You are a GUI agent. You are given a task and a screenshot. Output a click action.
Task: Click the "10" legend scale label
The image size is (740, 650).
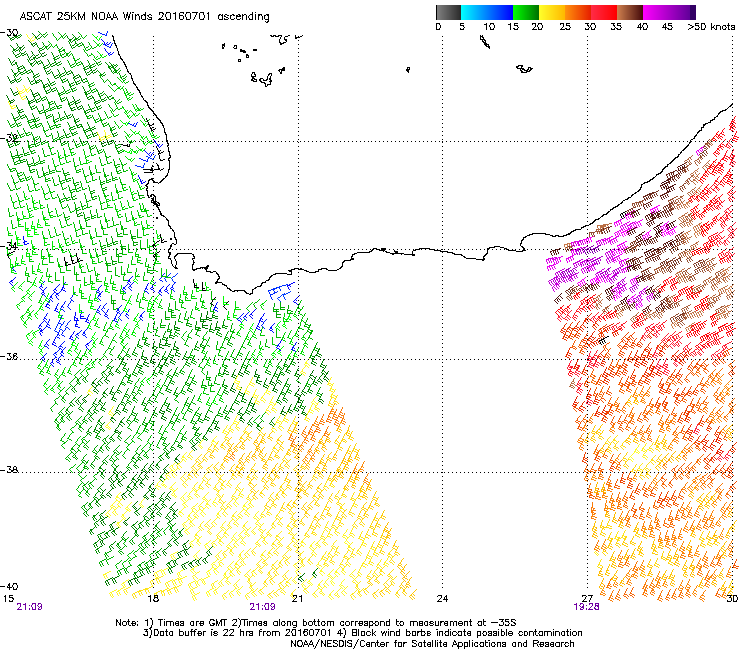pos(489,27)
